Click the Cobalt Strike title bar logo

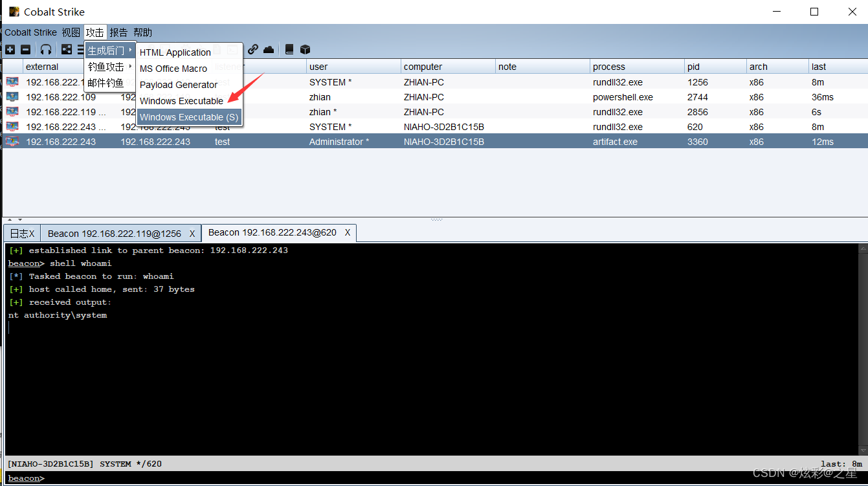(14, 12)
